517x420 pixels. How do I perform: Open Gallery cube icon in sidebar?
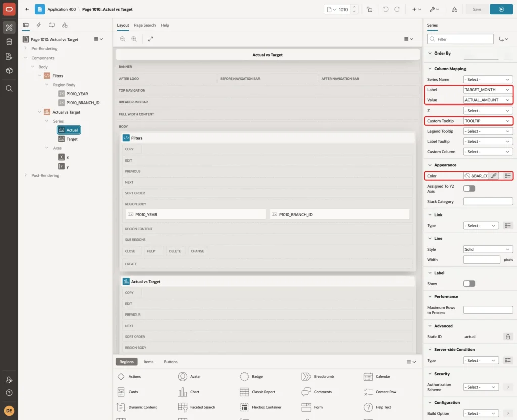[x=9, y=71]
